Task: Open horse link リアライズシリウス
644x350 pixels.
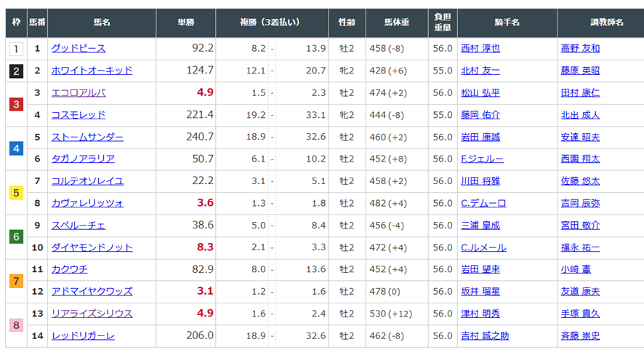Action: (92, 314)
